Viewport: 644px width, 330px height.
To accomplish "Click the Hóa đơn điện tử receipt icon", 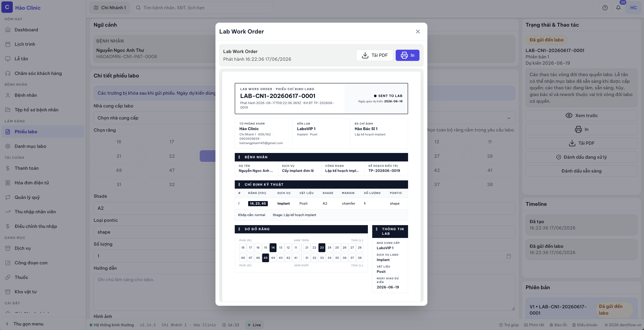I will tap(8, 183).
